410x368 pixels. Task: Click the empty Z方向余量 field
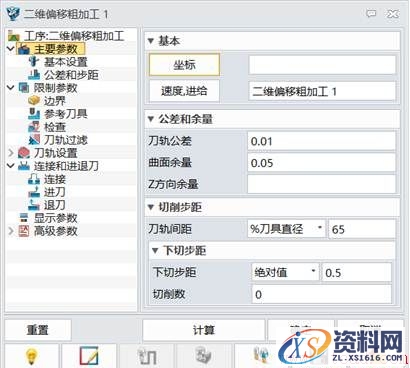[322, 184]
